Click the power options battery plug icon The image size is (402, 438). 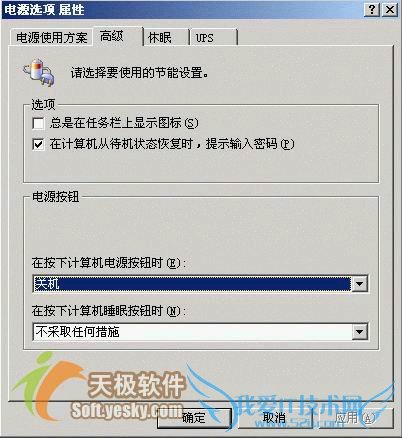tap(39, 73)
